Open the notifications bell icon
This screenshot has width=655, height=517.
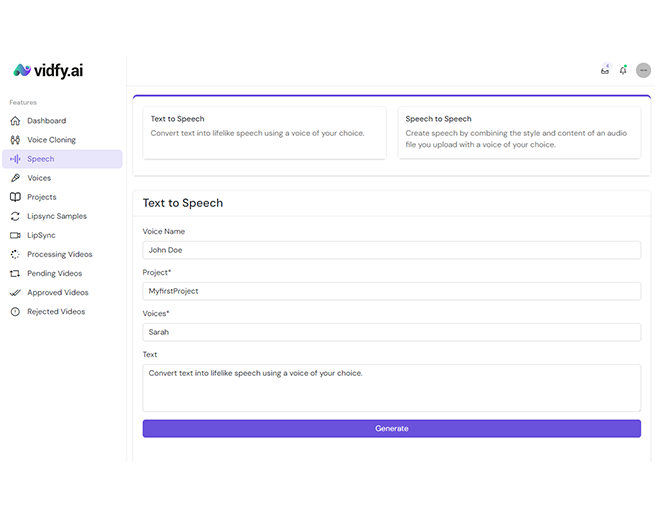coord(623,70)
